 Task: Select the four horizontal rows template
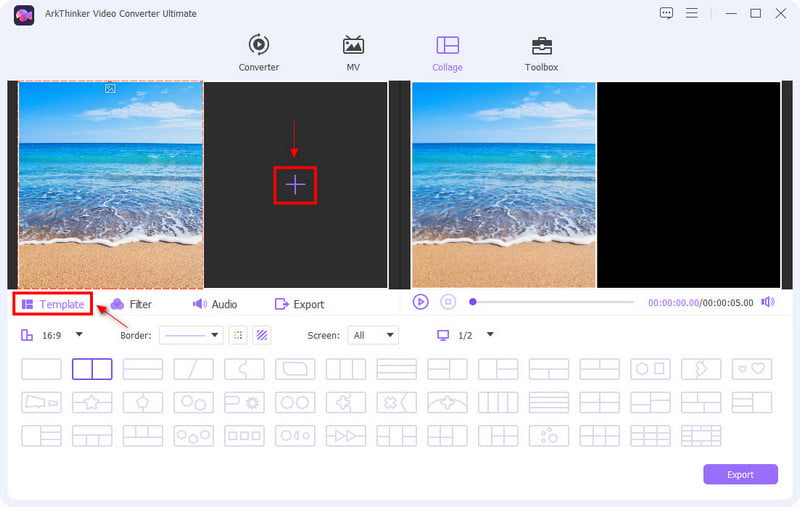[x=549, y=402]
